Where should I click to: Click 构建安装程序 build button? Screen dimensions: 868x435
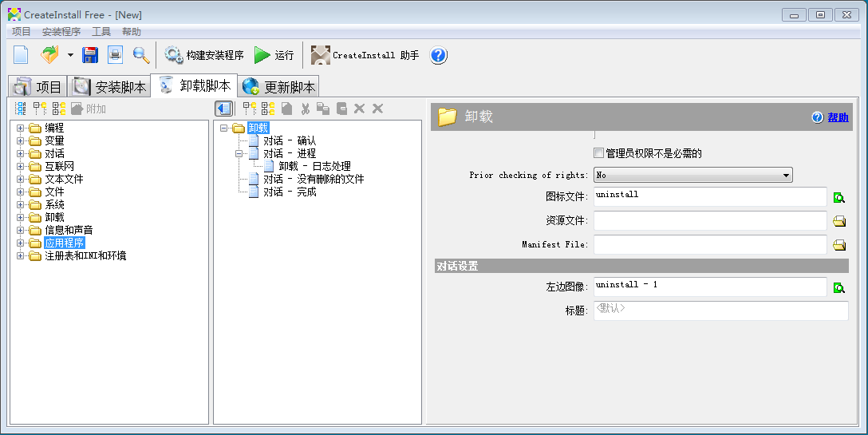(x=204, y=55)
